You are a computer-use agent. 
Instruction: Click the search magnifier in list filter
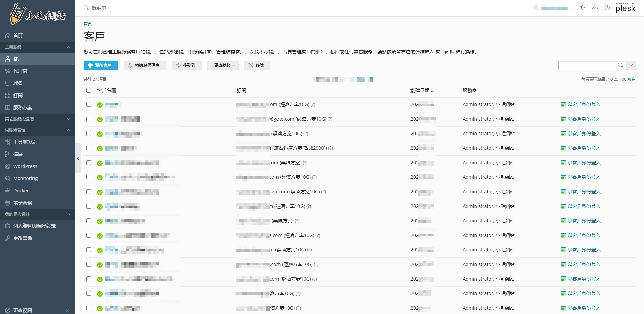[x=620, y=65]
